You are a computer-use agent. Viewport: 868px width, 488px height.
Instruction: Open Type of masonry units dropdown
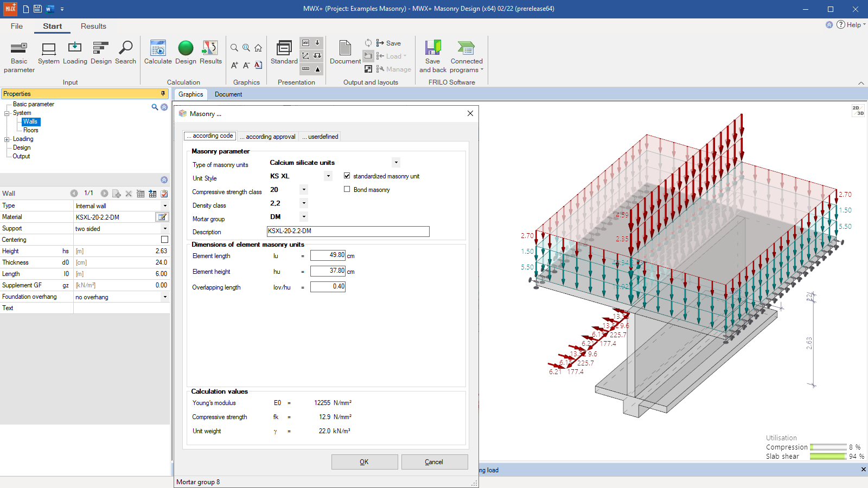point(396,163)
